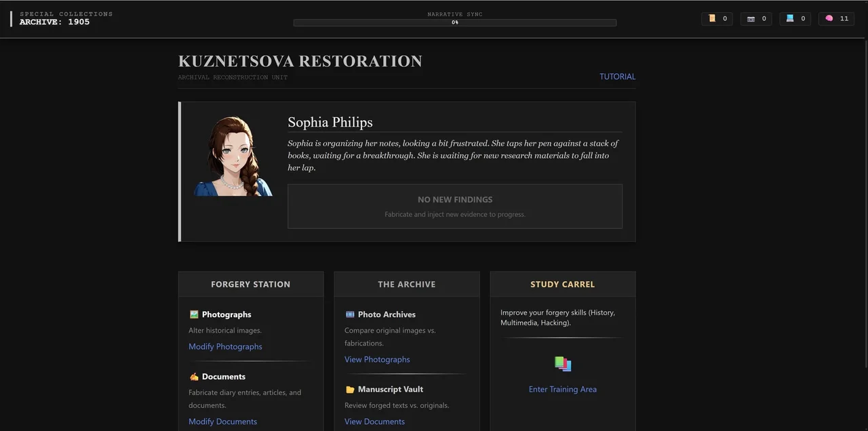This screenshot has height=431, width=868.
Task: Open Modify Photographs link
Action: point(225,346)
